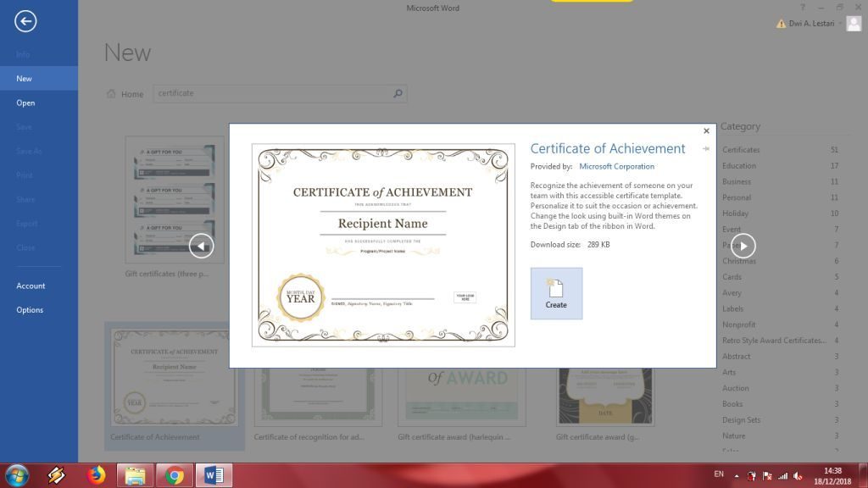Pin the template using the pin icon

click(x=706, y=149)
